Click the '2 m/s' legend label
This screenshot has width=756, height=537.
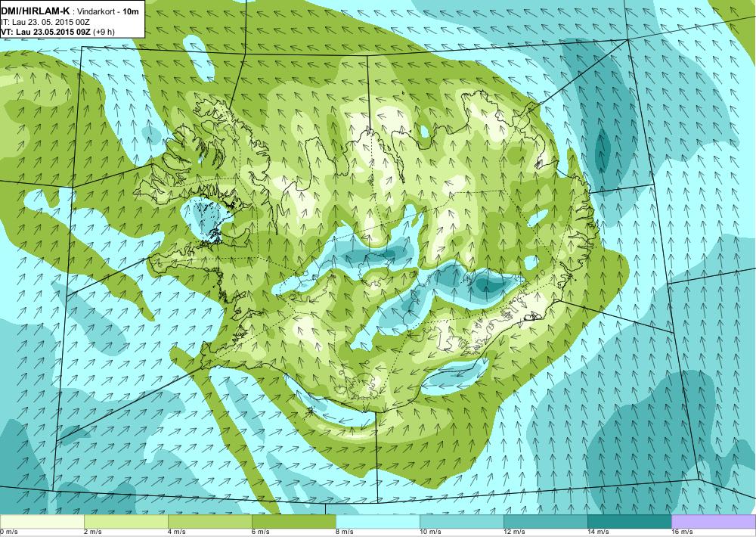(93, 532)
